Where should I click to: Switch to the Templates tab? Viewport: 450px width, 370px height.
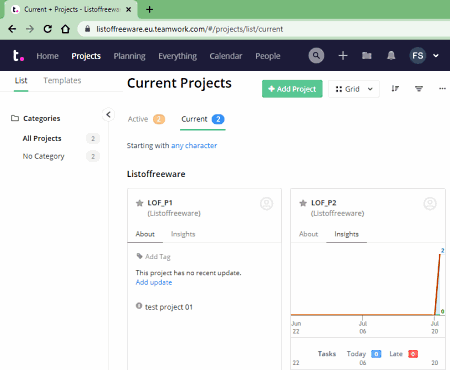pyautogui.click(x=62, y=80)
